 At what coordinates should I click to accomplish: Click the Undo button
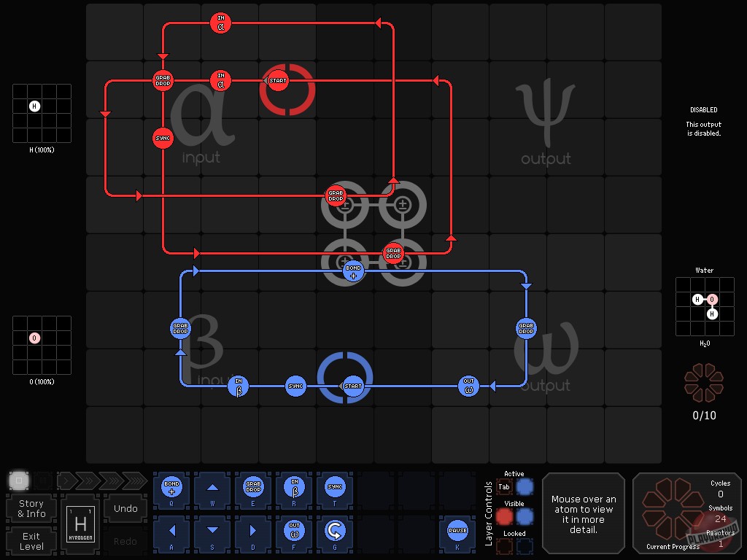(x=125, y=508)
